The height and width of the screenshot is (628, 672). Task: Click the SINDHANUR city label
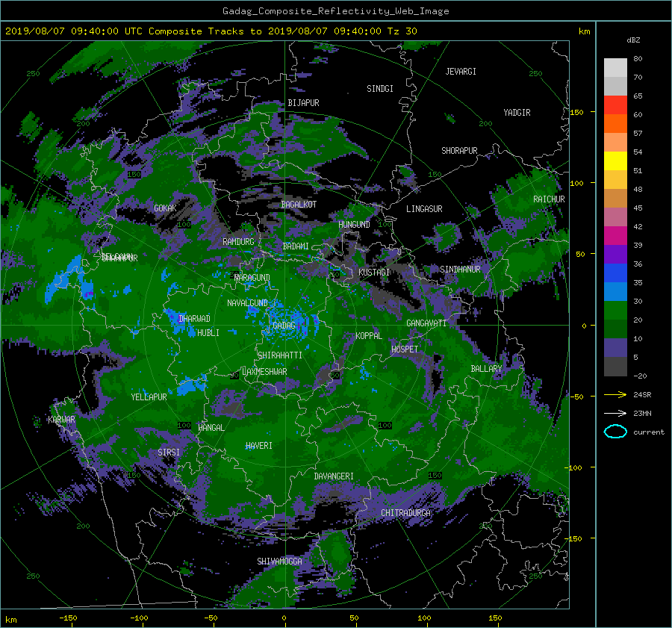[x=460, y=270]
